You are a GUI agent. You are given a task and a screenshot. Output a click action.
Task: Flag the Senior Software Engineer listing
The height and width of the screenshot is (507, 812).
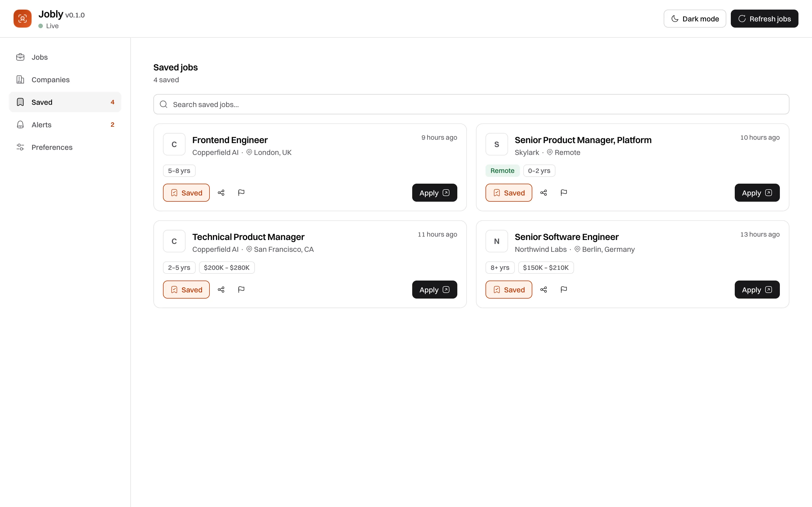[564, 289]
